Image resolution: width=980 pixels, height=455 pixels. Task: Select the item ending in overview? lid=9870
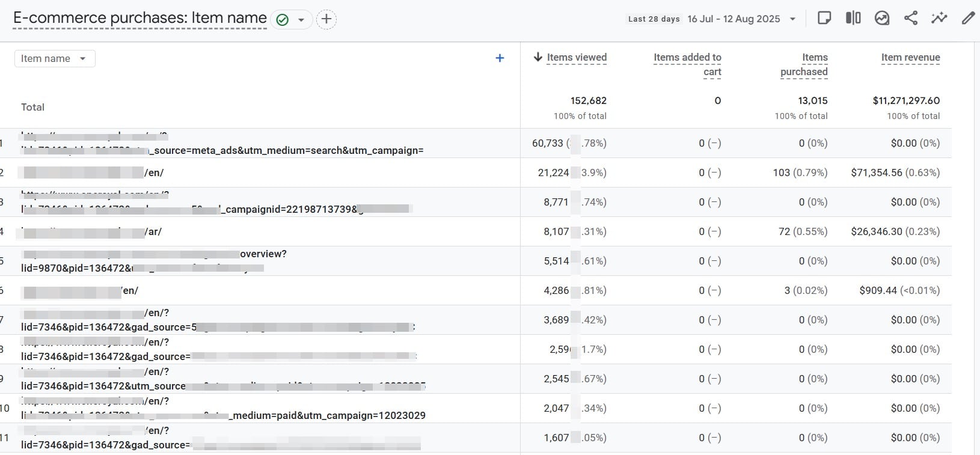pos(154,261)
